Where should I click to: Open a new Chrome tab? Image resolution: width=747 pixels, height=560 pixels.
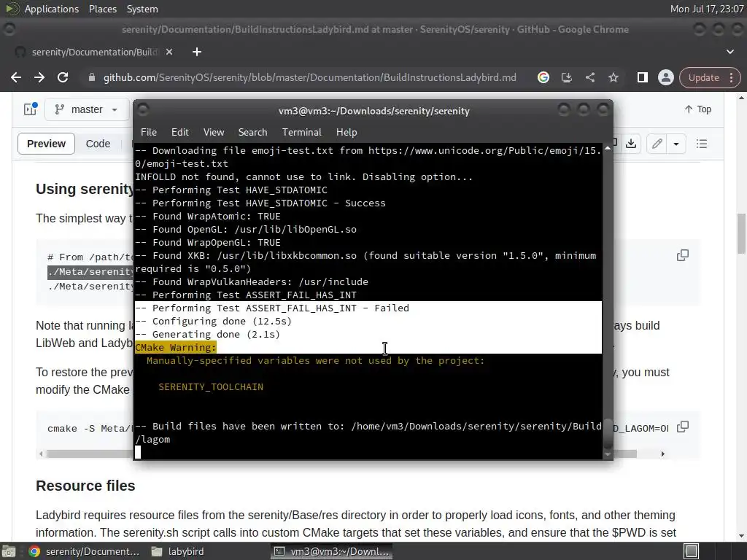coord(197,52)
